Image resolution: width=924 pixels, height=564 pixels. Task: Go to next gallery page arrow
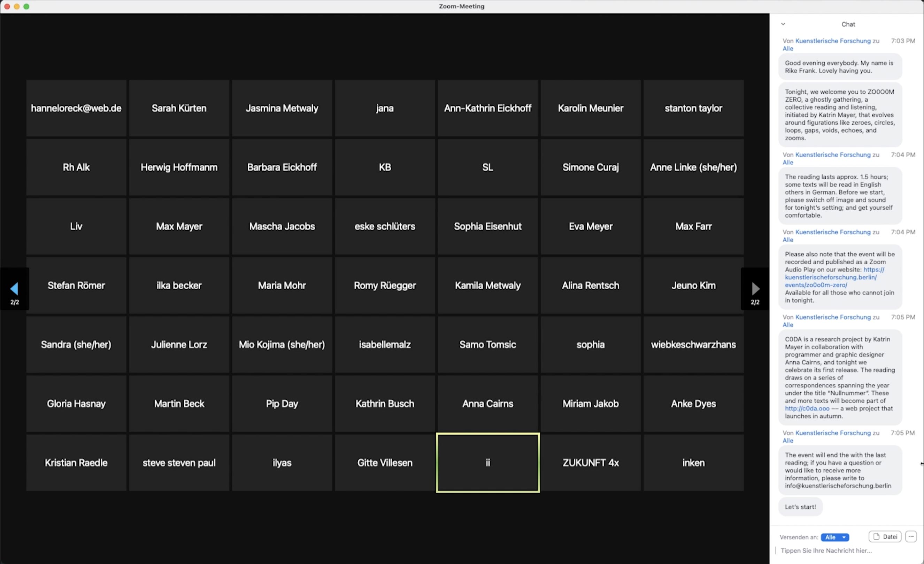coord(755,289)
